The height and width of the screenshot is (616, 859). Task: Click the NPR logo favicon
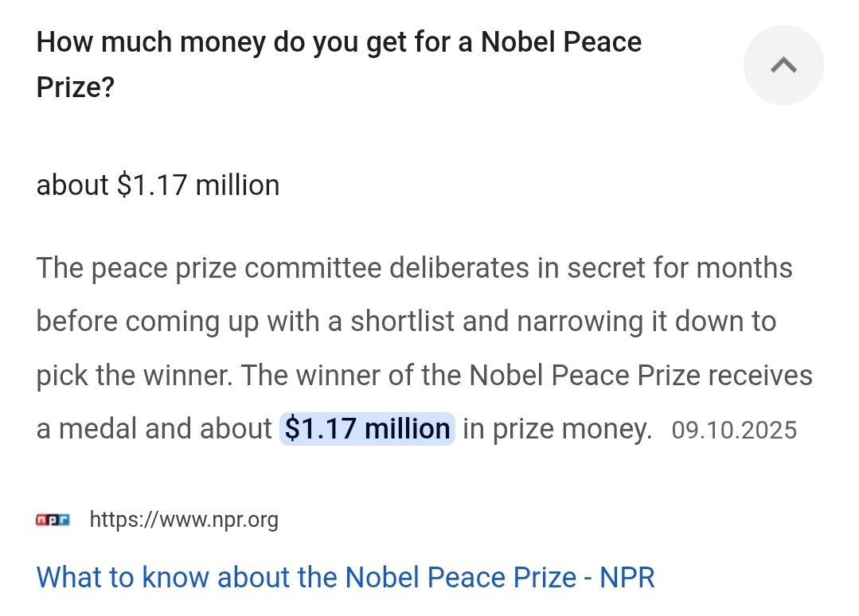53,520
